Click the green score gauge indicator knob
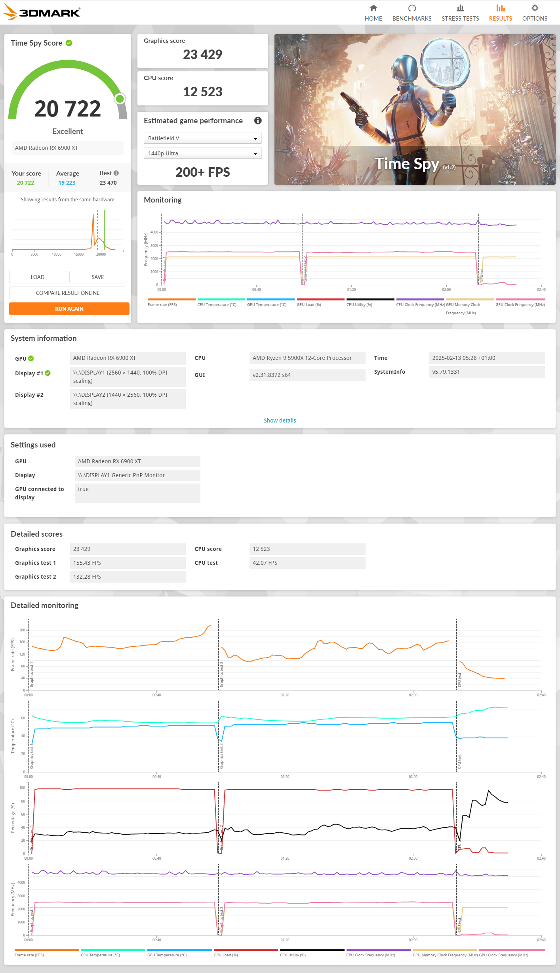 [x=120, y=99]
